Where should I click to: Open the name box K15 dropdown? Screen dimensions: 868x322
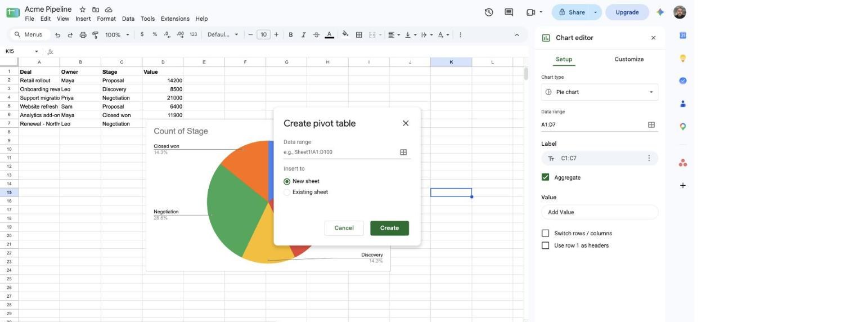pos(37,51)
